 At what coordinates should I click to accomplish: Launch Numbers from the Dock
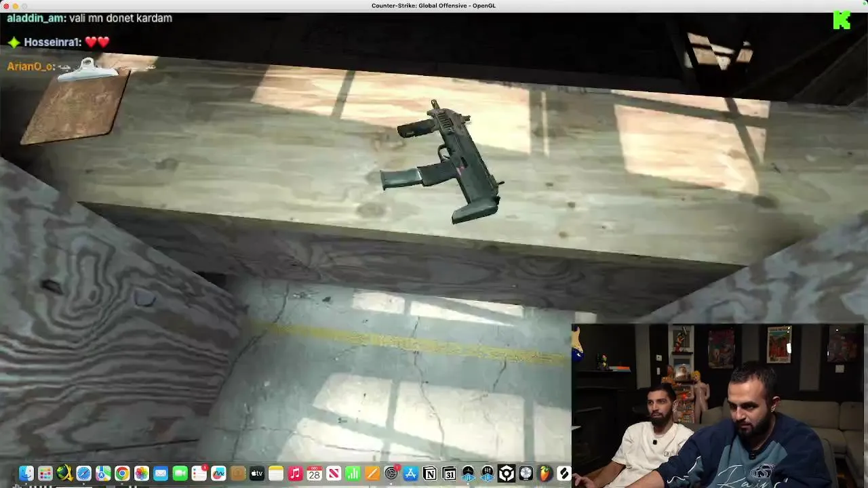353,474
